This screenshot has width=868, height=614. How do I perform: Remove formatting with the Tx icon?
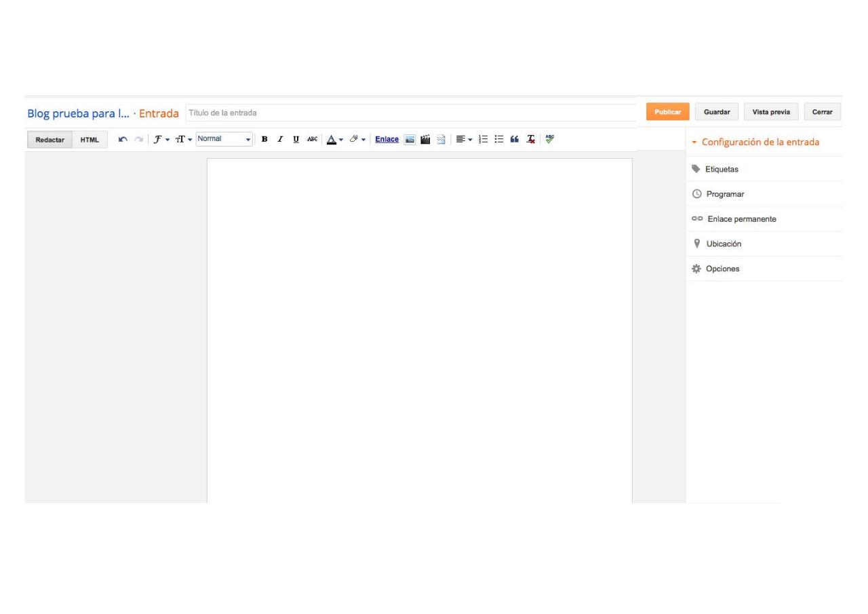529,140
